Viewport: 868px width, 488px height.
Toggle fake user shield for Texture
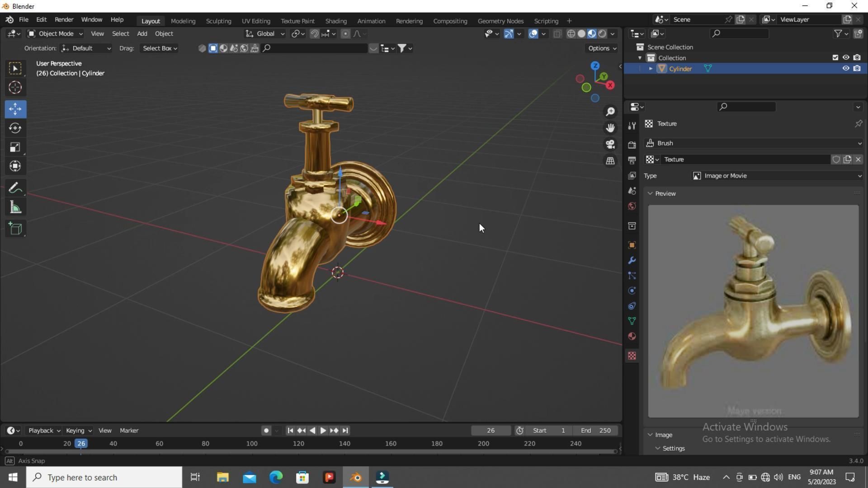836,160
